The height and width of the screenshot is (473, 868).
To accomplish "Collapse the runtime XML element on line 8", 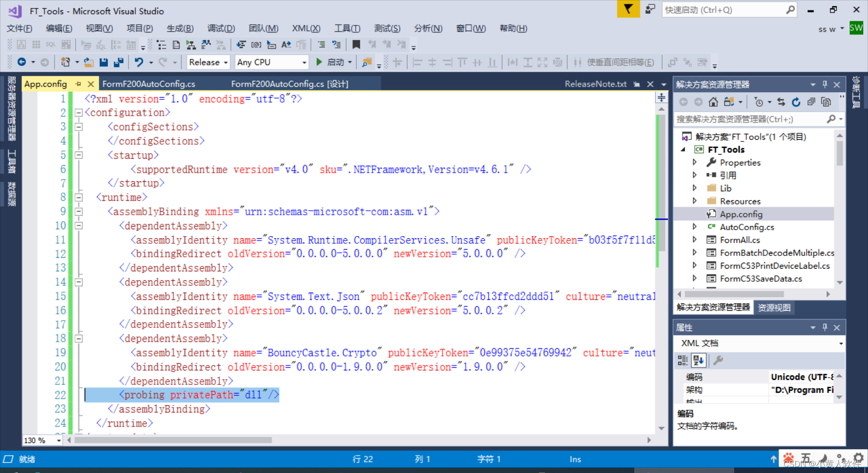I will pos(79,197).
